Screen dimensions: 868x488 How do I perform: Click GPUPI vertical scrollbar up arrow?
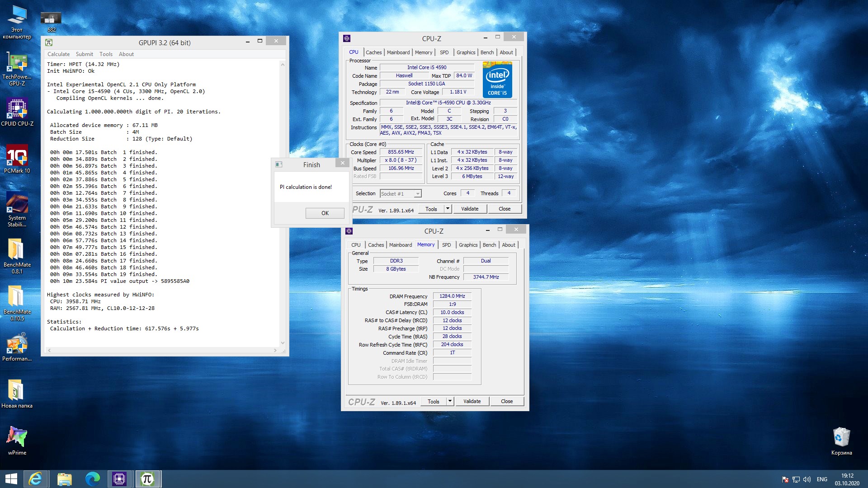283,65
